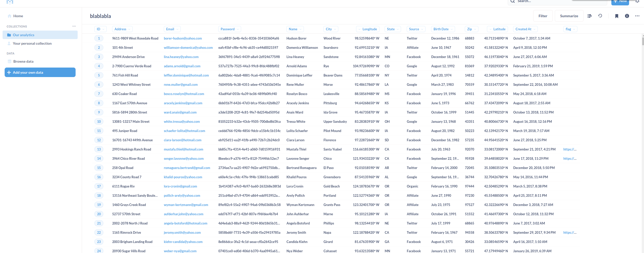
Task: Open the Address column header menu
Action: pyautogui.click(x=122, y=29)
